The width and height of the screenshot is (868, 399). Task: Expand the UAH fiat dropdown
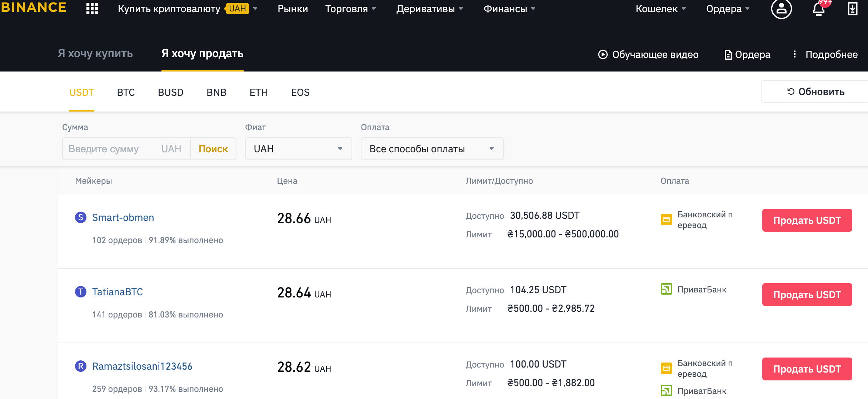tap(298, 149)
